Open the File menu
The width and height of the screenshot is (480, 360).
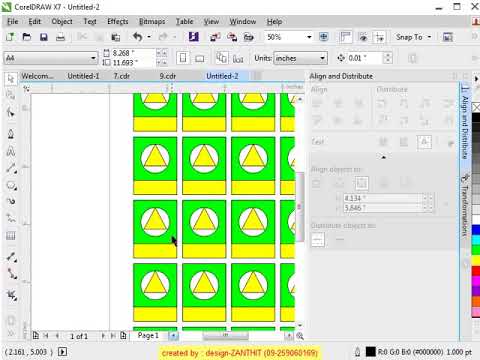(13, 22)
